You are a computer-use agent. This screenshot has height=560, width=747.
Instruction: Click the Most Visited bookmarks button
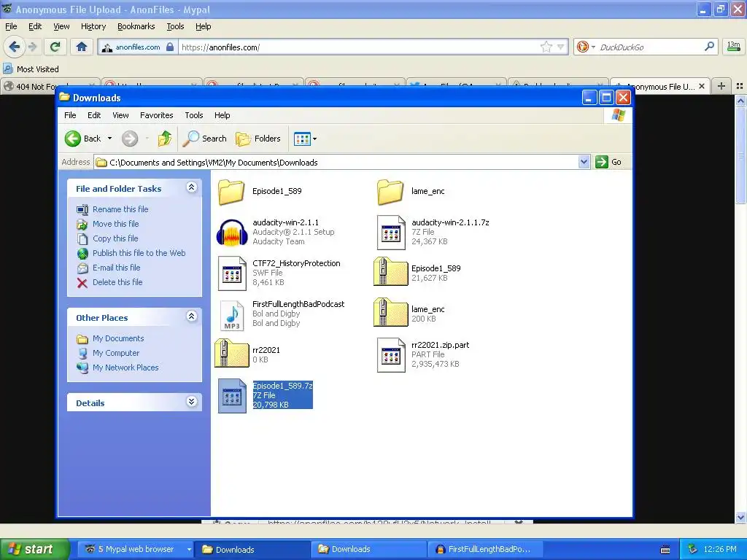pyautogui.click(x=31, y=69)
